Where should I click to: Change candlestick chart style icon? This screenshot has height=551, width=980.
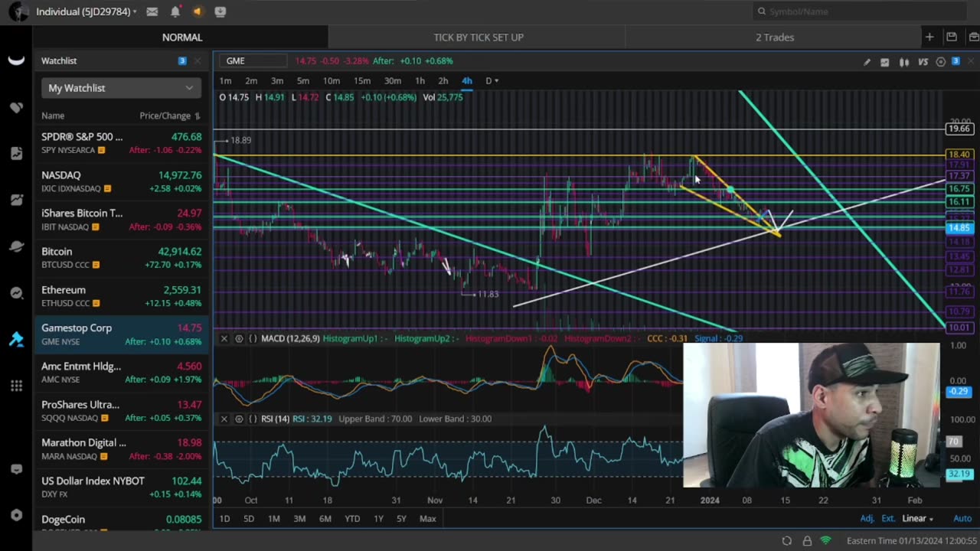tap(904, 62)
